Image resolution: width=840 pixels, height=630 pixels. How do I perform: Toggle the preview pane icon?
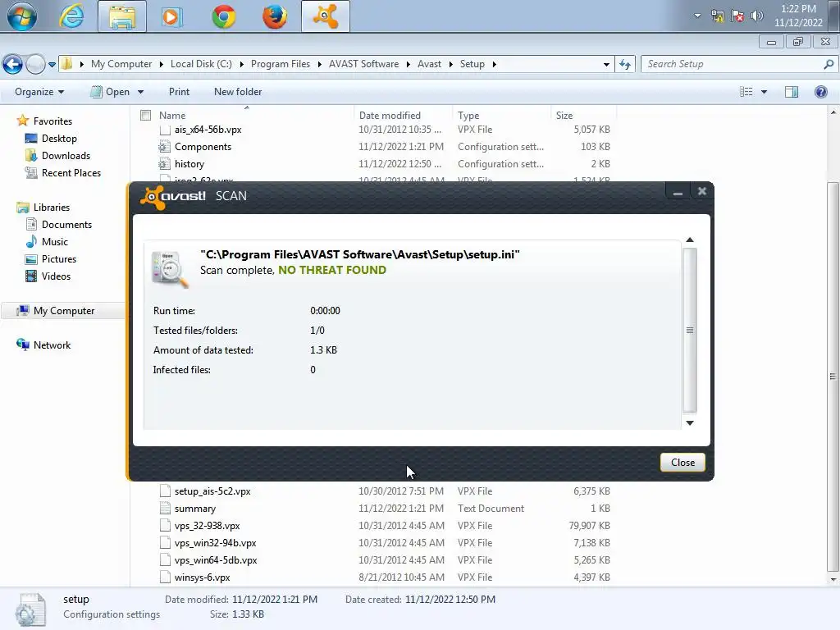792,92
